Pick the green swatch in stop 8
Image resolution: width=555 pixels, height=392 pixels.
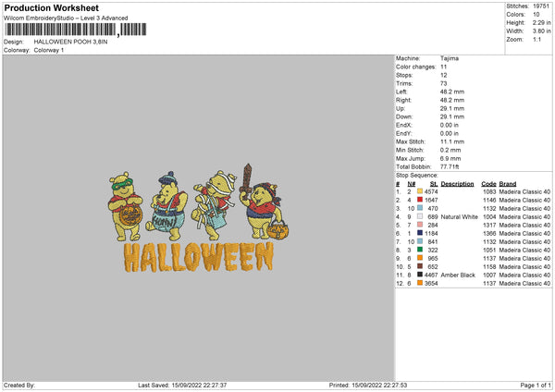421,251
